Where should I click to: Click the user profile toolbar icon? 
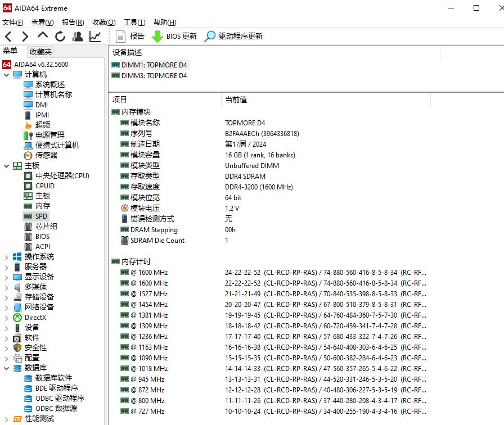click(78, 37)
